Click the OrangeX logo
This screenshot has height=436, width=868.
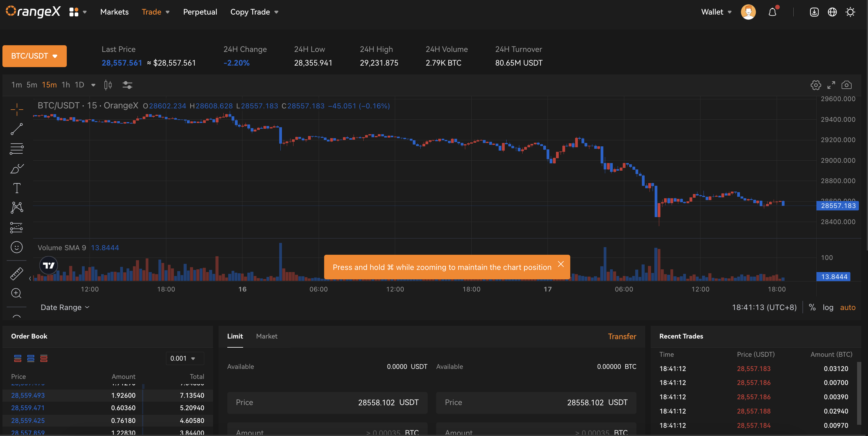click(x=33, y=12)
